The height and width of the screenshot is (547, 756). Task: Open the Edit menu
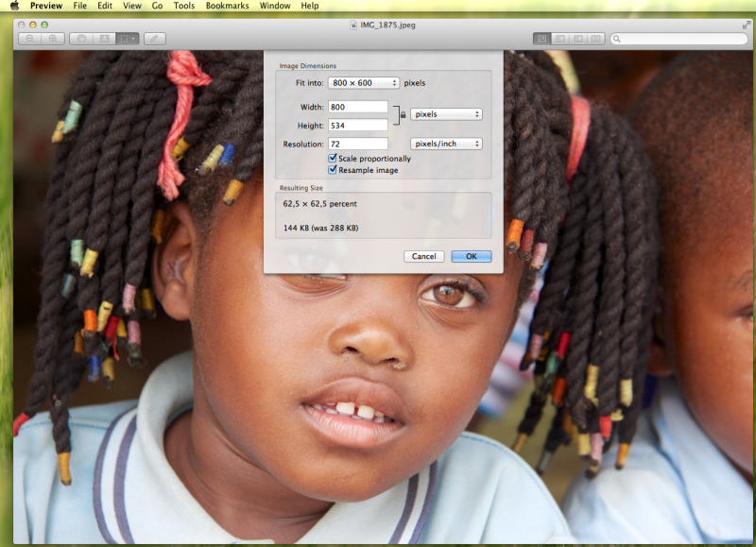pyautogui.click(x=105, y=6)
